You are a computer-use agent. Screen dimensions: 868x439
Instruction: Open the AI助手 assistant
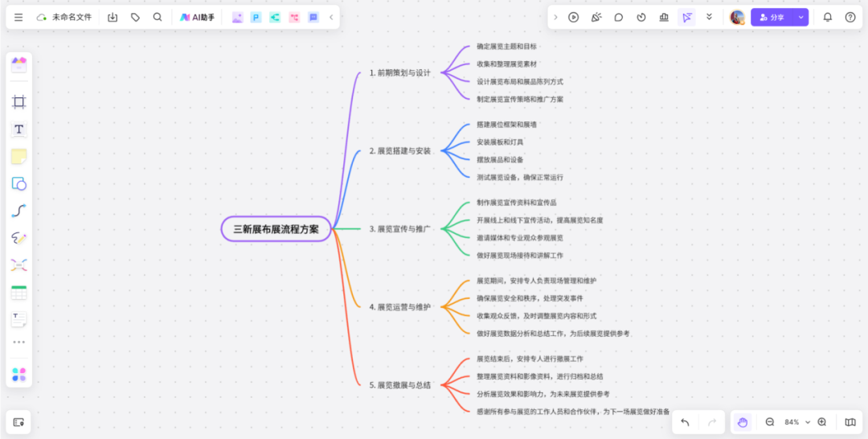pyautogui.click(x=197, y=18)
